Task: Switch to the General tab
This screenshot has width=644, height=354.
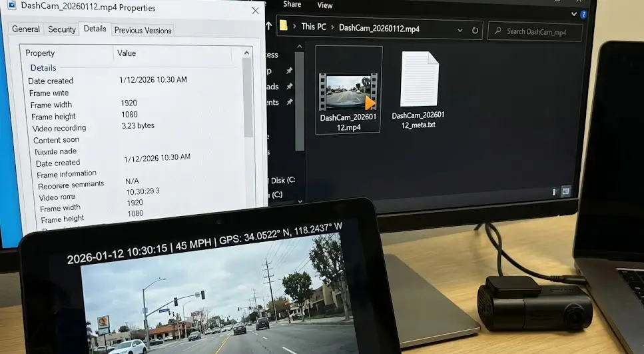Action: (x=25, y=29)
